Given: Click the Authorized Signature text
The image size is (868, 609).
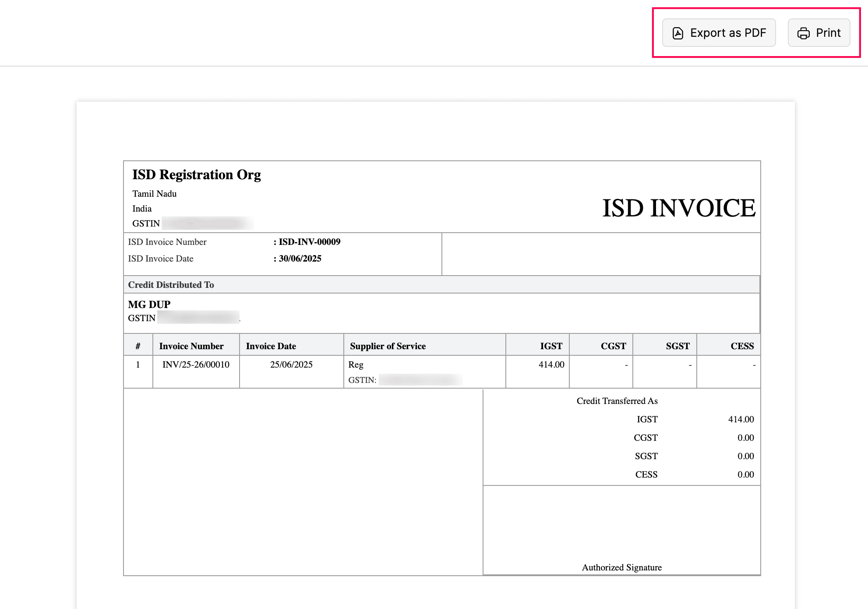Looking at the screenshot, I should 621,567.
